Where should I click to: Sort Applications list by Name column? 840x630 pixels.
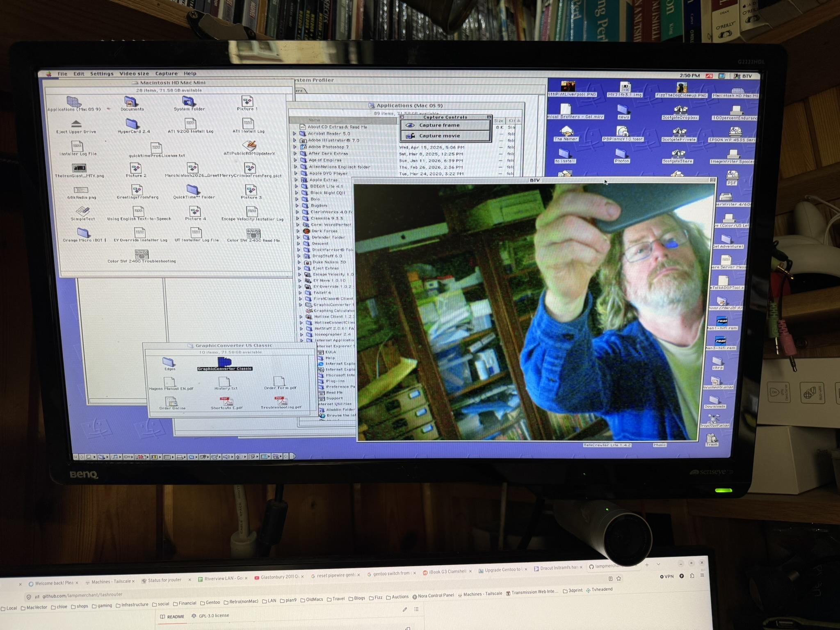point(344,120)
